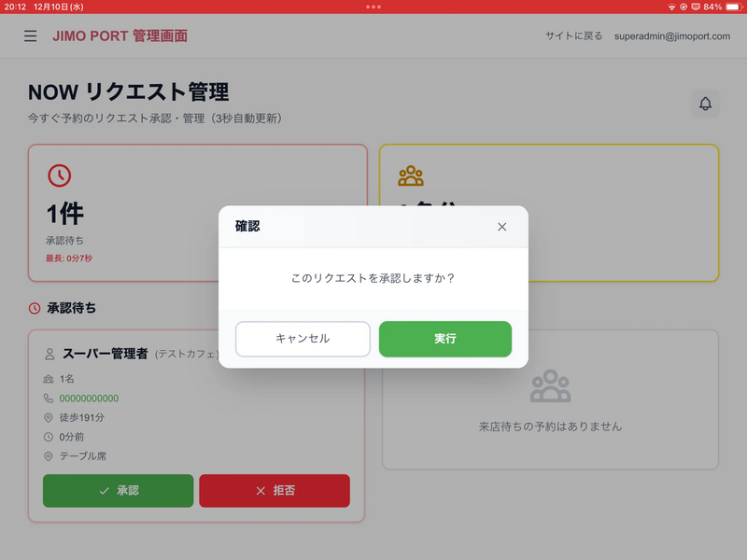Tap the three dots in the top status bar
The width and height of the screenshot is (747, 560).
tap(373, 7)
